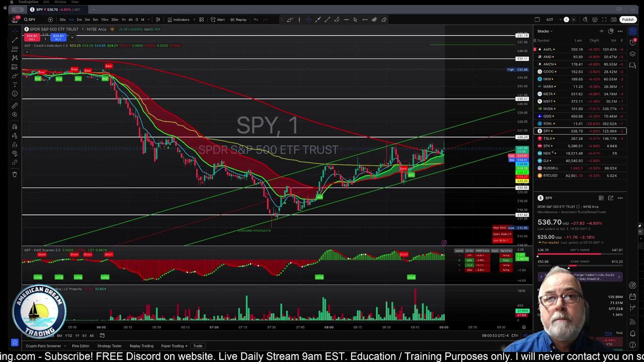Expand the timeframe interval dropdown
644x362 pixels.
(148, 20)
